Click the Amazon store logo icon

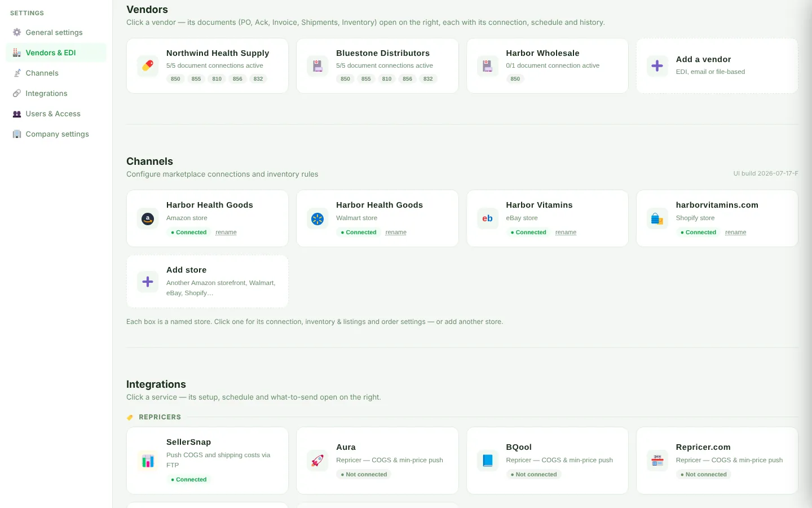[148, 218]
